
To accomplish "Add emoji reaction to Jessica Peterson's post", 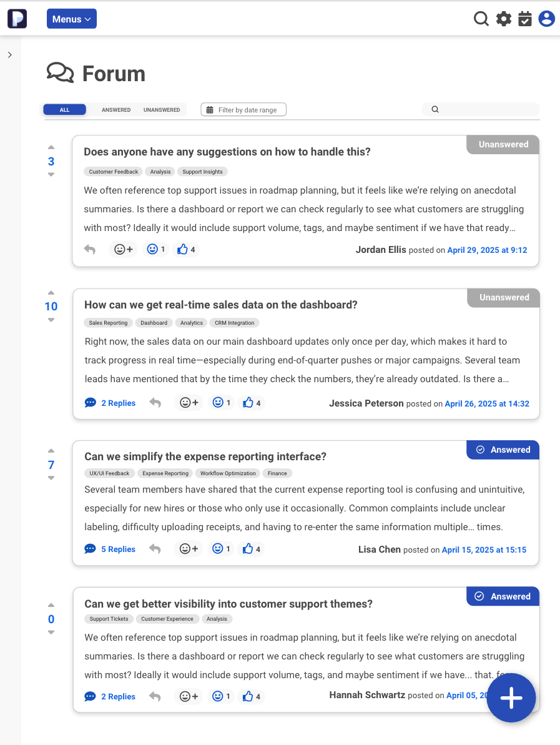I will (189, 403).
